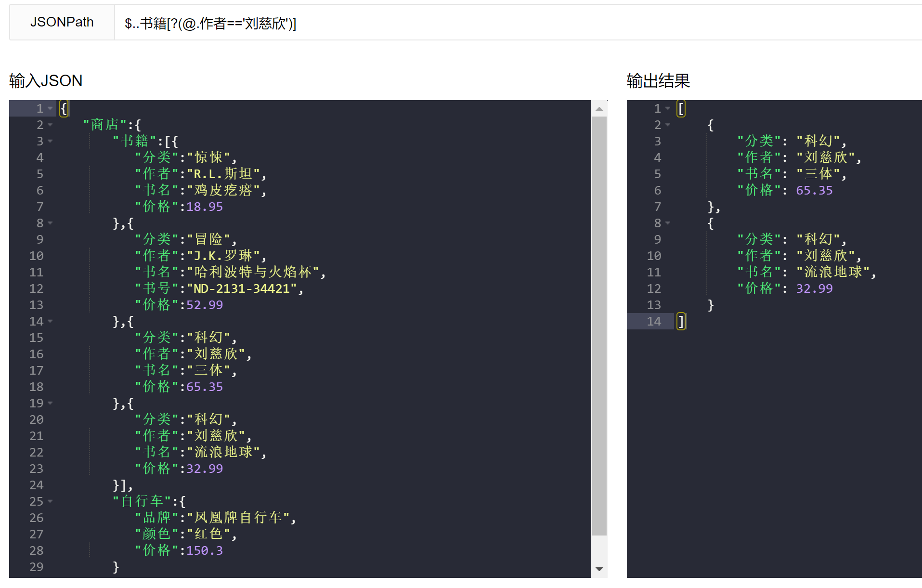This screenshot has height=588, width=922.
Task: Click the output author "刘慈欣" on line 10
Action: pyautogui.click(x=826, y=256)
